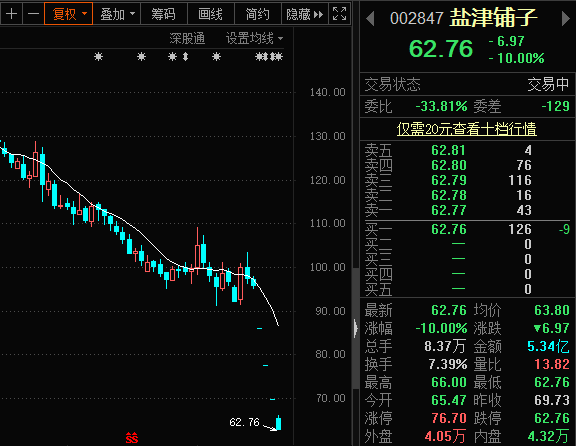The width and height of the screenshot is (576, 446).
Task: Toggle the 隐藏 hide panel button
Action: pyautogui.click(x=305, y=14)
